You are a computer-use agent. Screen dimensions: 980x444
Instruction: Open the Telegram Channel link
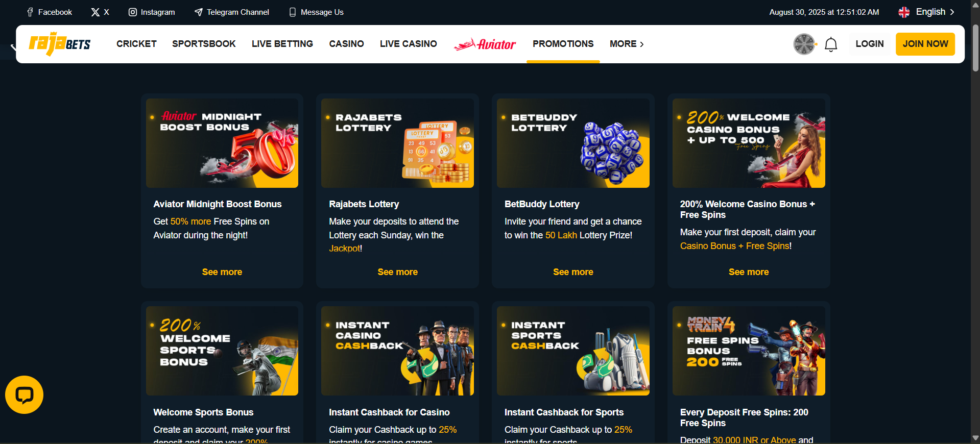(x=232, y=12)
